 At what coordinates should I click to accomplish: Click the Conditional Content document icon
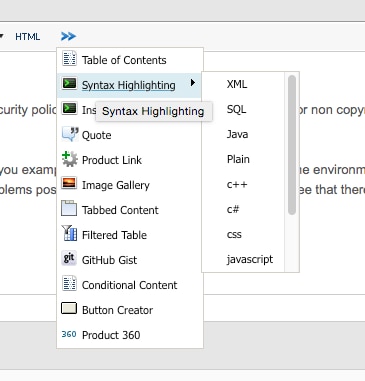coord(69,283)
